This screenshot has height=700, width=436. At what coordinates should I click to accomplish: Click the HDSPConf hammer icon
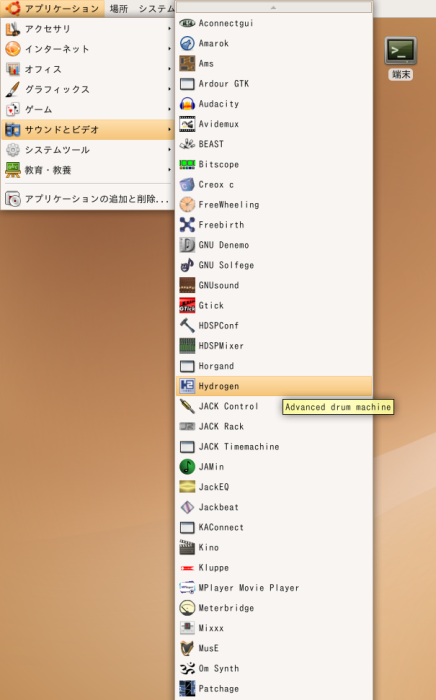tap(187, 325)
